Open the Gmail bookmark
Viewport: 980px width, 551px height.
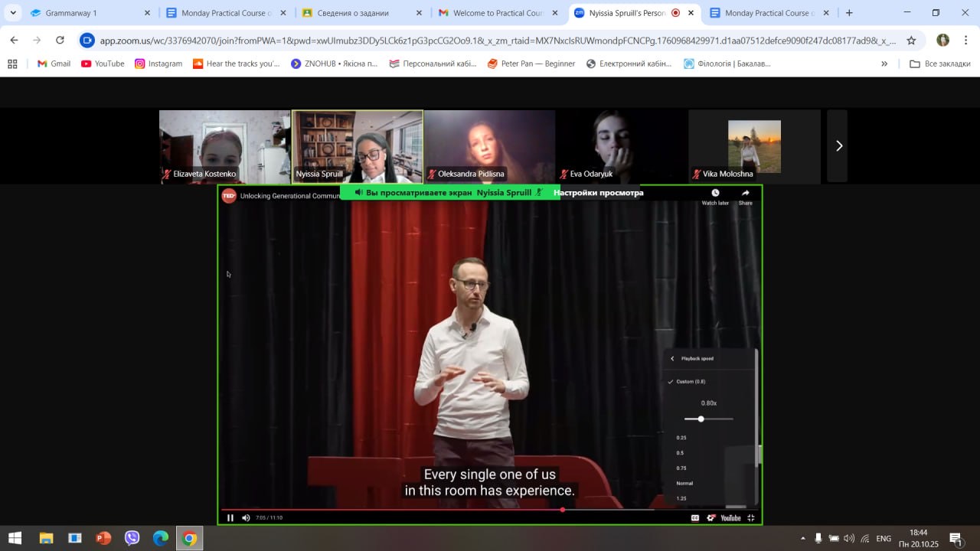pos(54,64)
